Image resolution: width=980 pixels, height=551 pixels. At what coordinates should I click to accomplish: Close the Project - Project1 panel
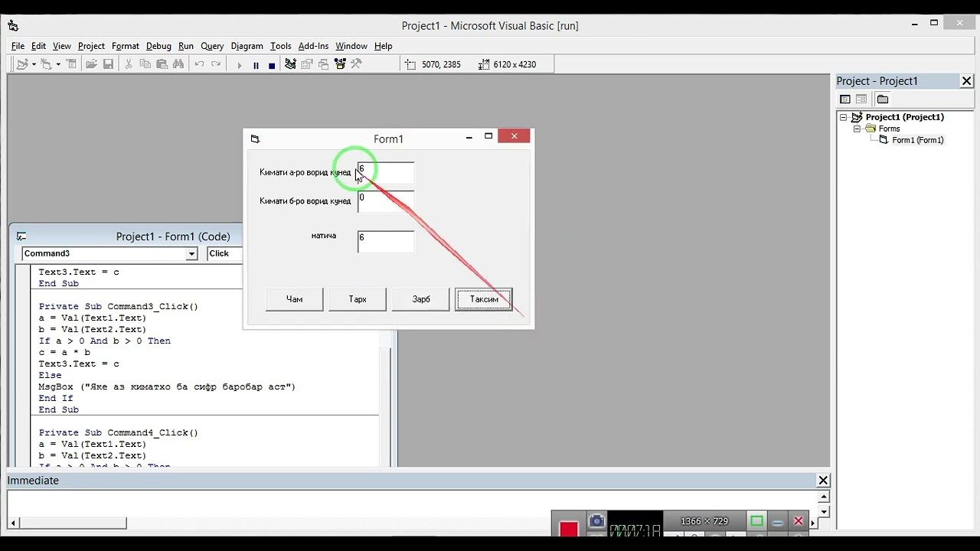tap(967, 81)
